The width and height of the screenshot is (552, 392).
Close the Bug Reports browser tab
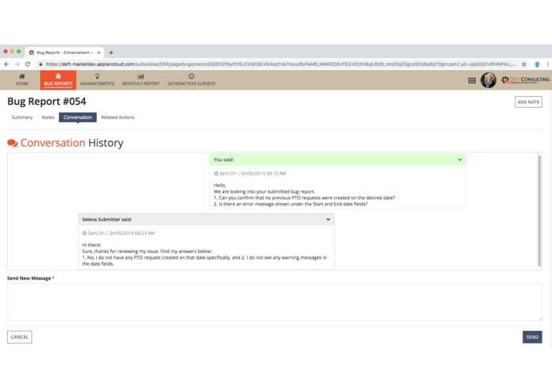click(98, 52)
